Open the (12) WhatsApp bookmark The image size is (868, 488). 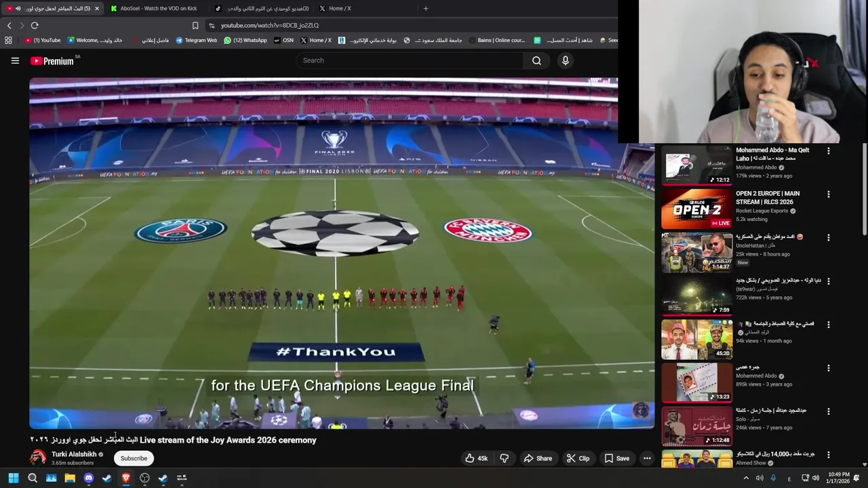click(x=245, y=40)
